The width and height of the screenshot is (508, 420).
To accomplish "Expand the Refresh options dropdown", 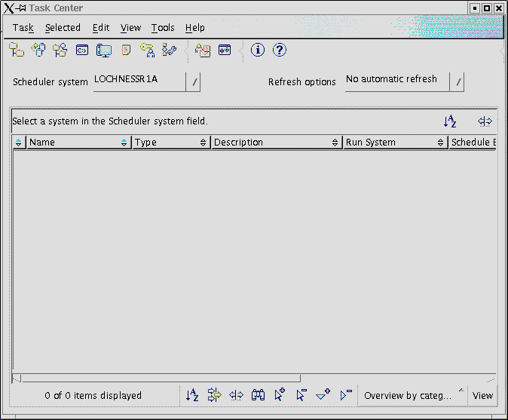I will point(457,82).
